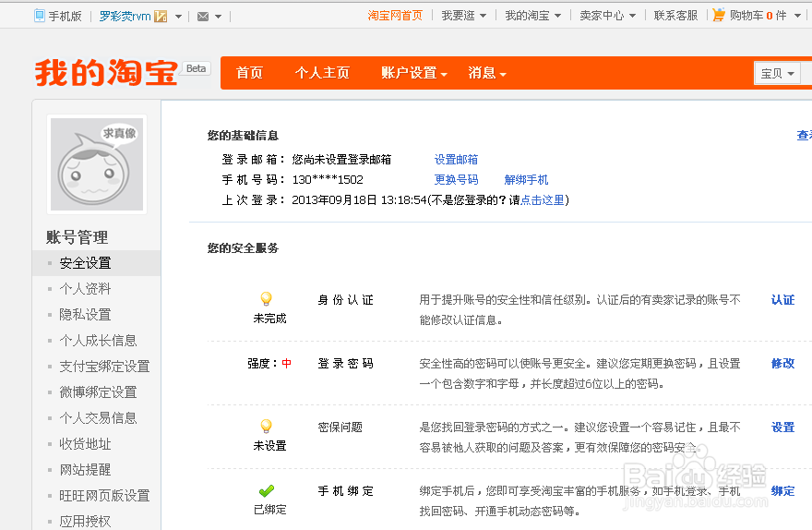
Task: Click the 求真像 speech bubble on avatar
Action: (x=119, y=134)
